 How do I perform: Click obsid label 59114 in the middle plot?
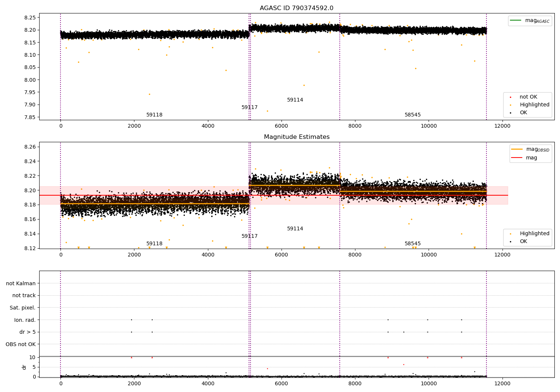pyautogui.click(x=295, y=229)
